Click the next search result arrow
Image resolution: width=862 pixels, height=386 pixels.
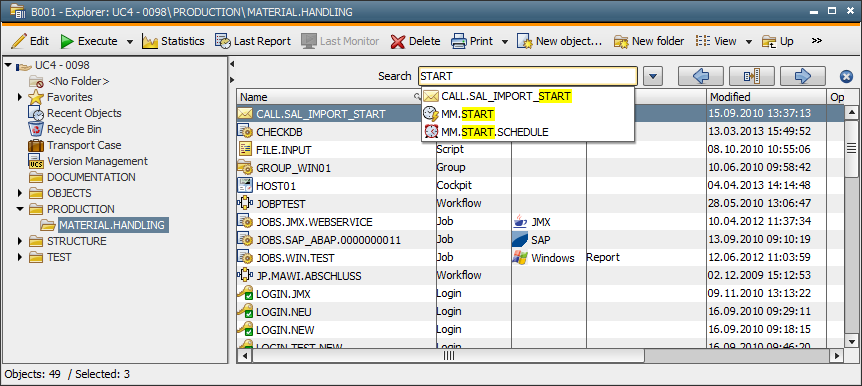803,76
